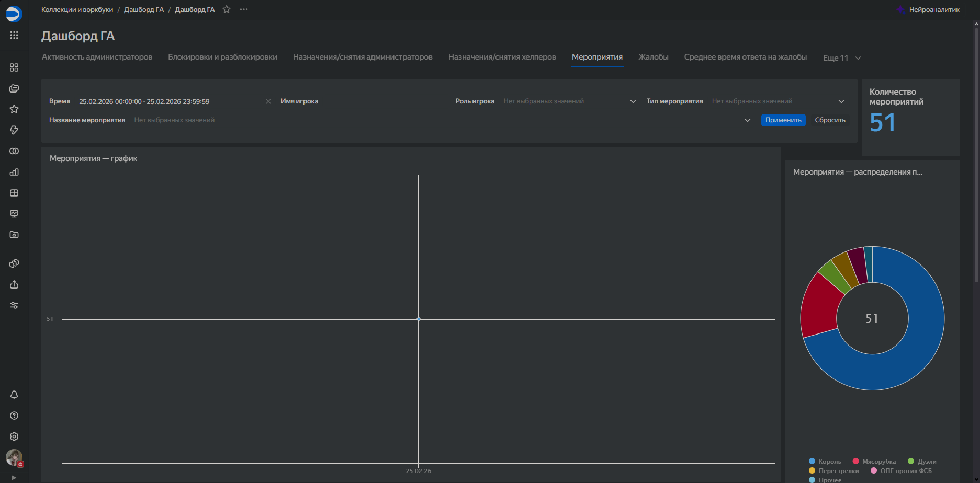Clear the Время date range with X
The width and height of the screenshot is (980, 483).
(268, 101)
